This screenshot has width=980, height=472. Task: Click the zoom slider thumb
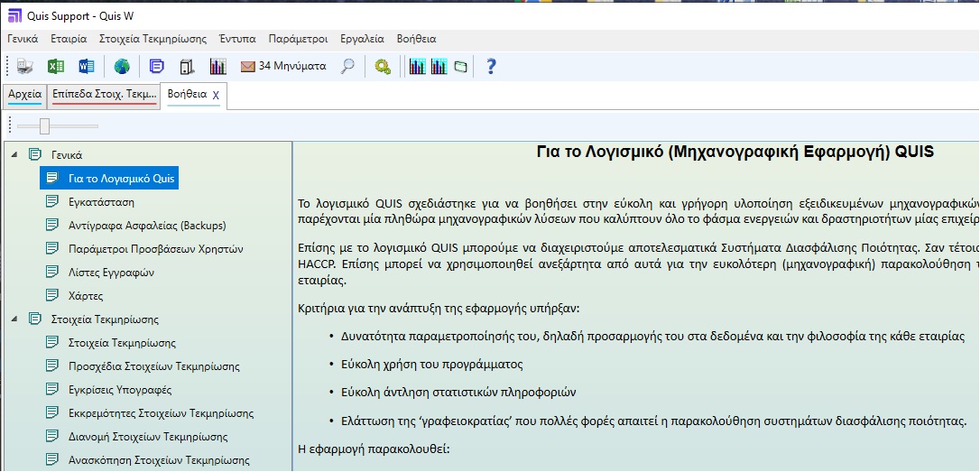tap(44, 126)
